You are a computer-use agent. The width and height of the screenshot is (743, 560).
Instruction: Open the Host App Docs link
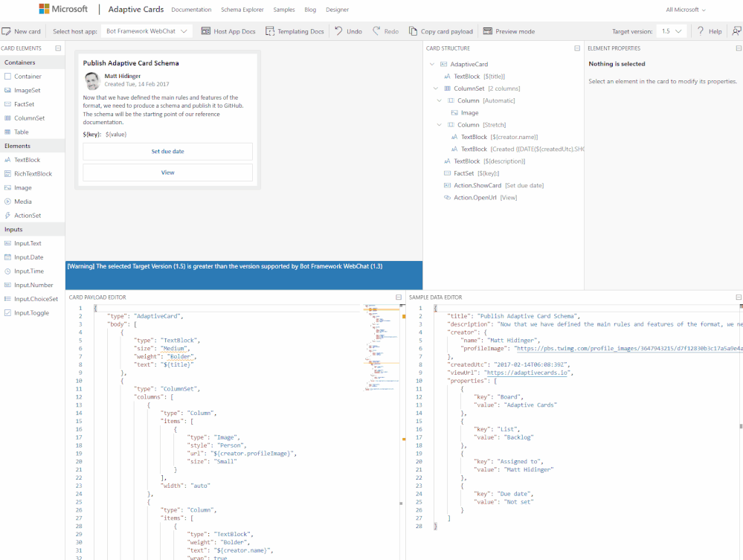pyautogui.click(x=228, y=31)
